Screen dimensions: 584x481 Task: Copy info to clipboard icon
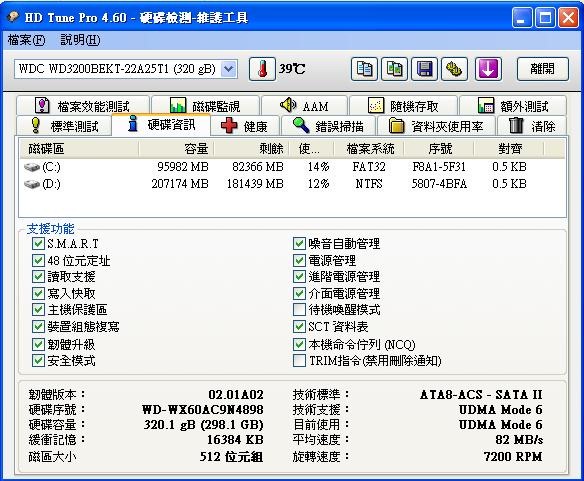(364, 69)
